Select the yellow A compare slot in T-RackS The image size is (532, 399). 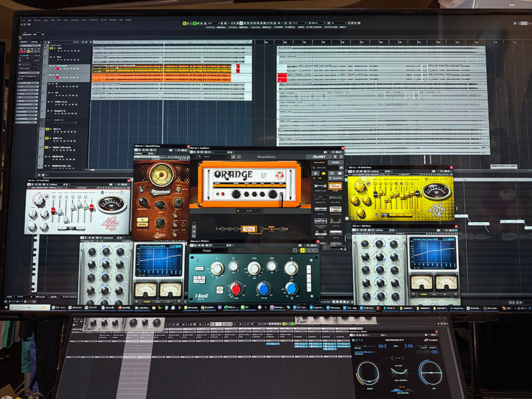[x=302, y=251]
